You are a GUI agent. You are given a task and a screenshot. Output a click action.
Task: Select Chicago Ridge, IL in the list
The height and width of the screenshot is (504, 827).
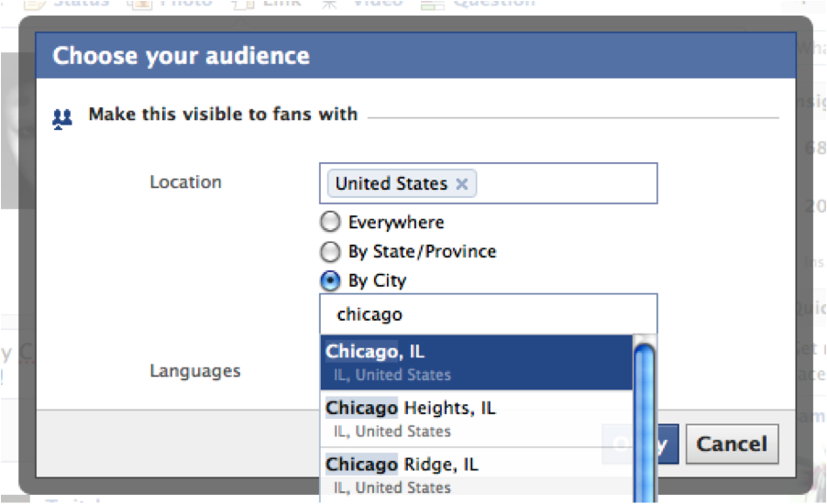pos(477,474)
